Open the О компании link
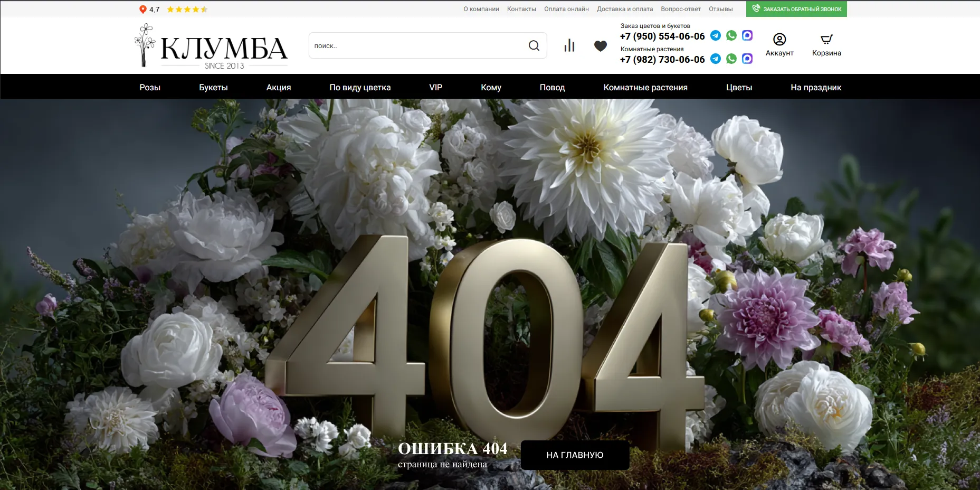The width and height of the screenshot is (980, 490). tap(481, 9)
